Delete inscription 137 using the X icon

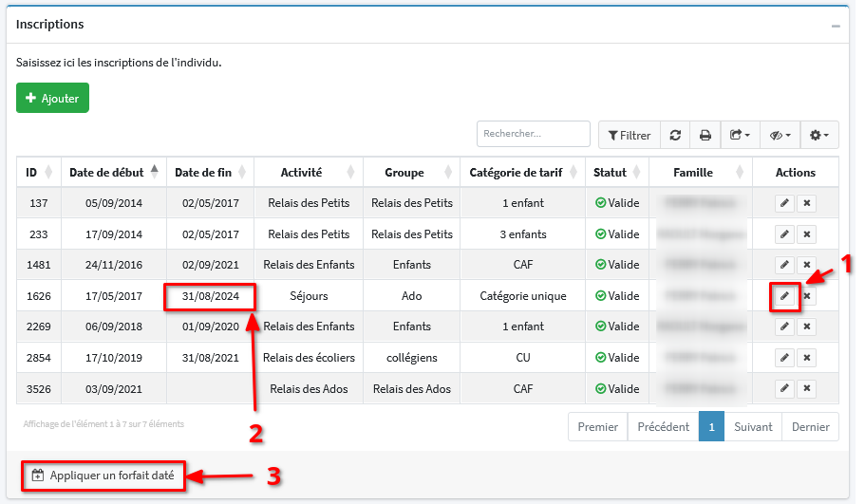click(806, 203)
